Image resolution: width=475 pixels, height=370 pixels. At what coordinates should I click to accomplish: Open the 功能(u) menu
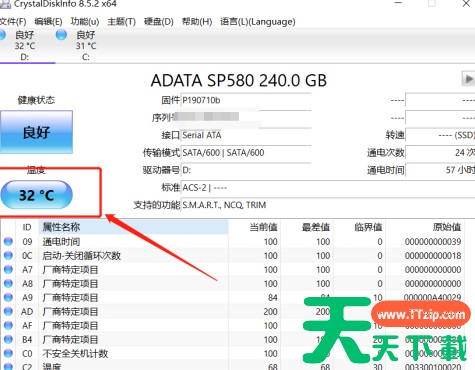coord(85,22)
